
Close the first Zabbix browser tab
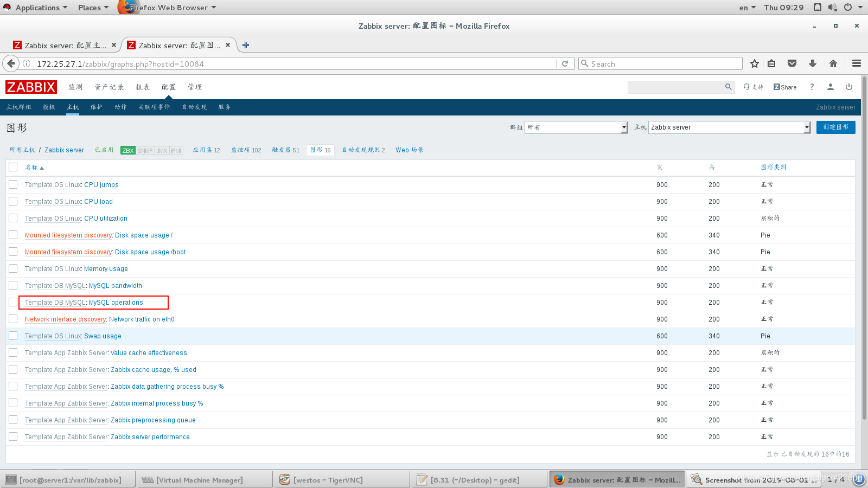(114, 45)
